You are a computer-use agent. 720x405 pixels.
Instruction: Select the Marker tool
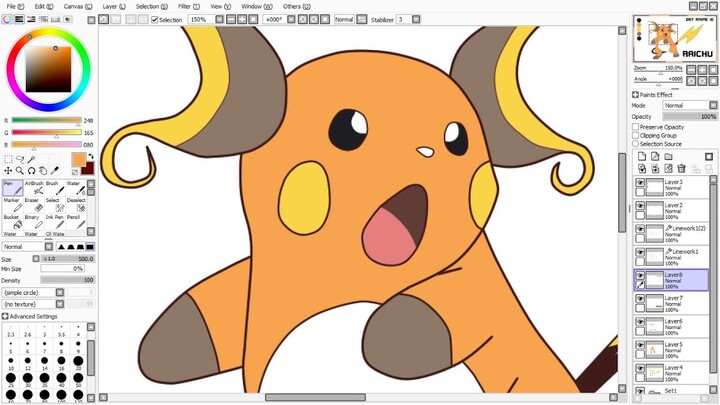[x=12, y=205]
